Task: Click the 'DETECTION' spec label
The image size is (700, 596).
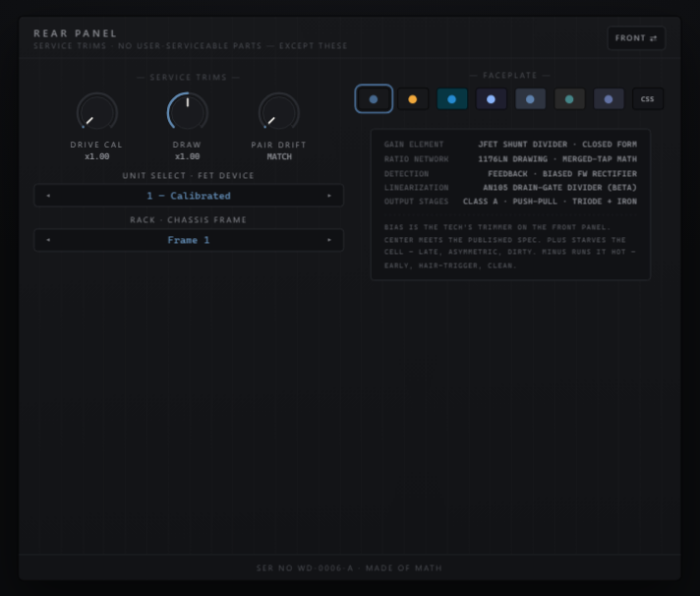Action: point(406,174)
